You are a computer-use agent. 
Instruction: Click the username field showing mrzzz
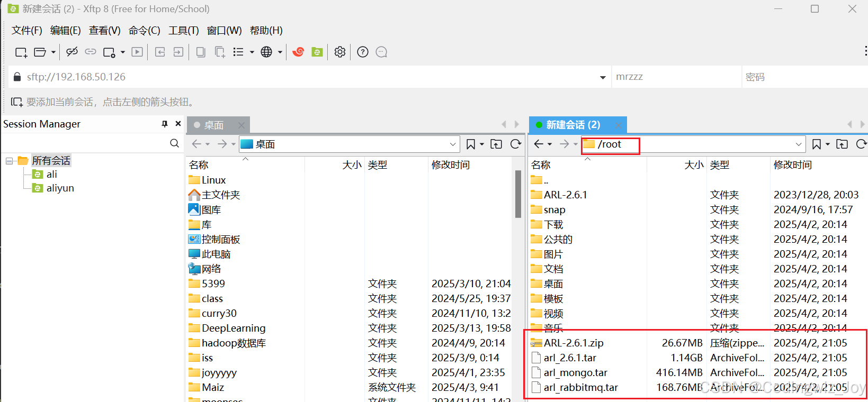tap(676, 77)
